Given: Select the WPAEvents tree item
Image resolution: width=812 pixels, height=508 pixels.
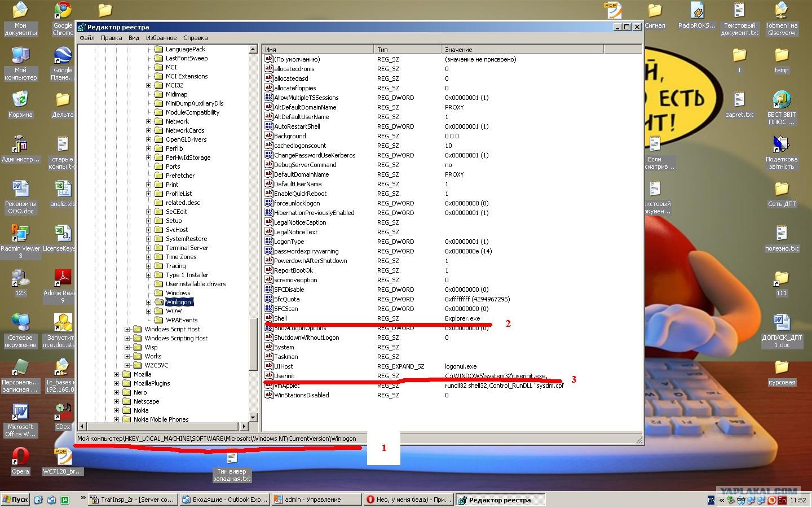Looking at the screenshot, I should pyautogui.click(x=182, y=320).
